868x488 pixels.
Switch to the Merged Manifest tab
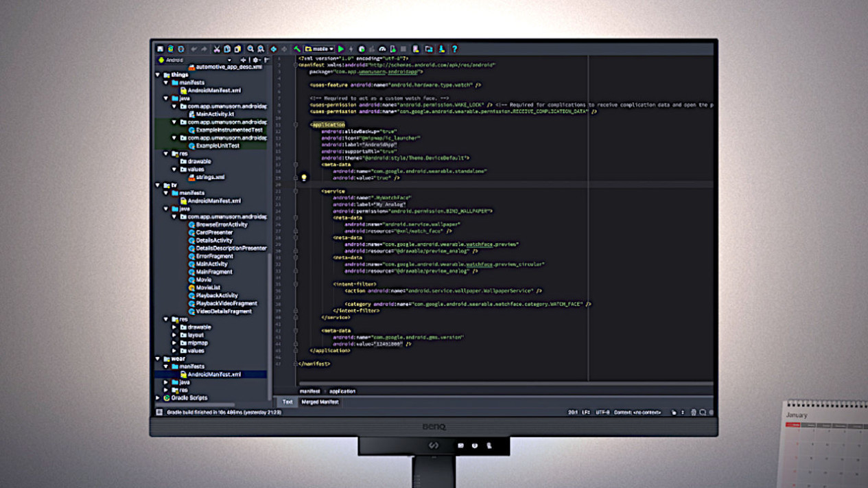320,402
